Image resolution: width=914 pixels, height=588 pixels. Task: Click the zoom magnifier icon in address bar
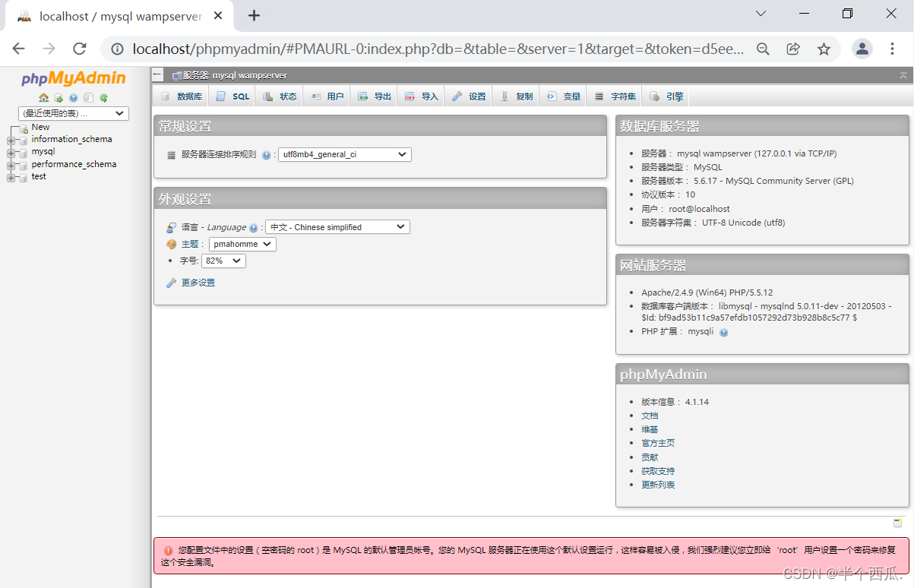click(764, 49)
